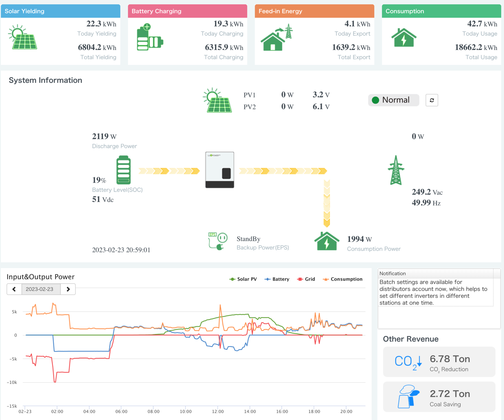Click the Feed-in Energy house-and-tower icon
This screenshot has height=420, width=504.
click(276, 37)
